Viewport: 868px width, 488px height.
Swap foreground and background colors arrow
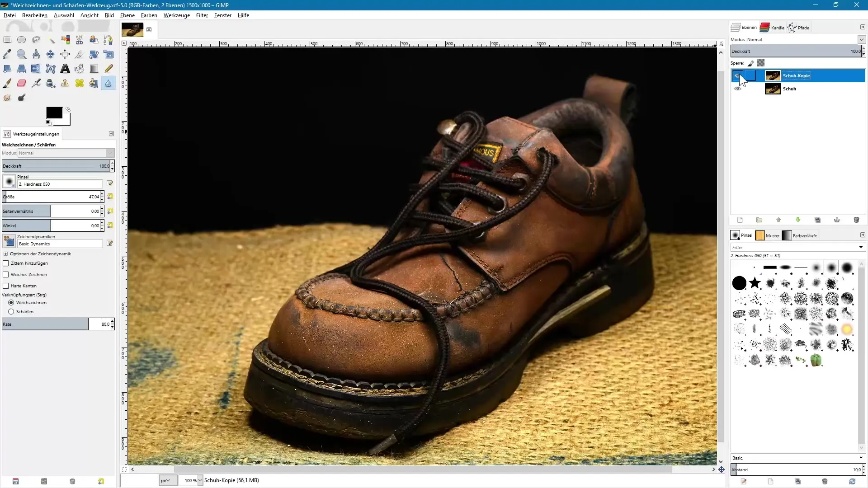pos(68,109)
